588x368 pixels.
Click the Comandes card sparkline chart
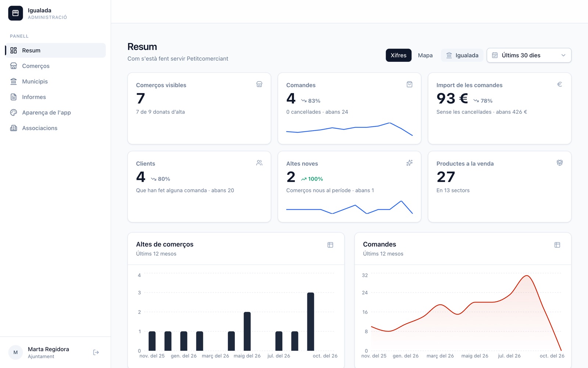pos(349,129)
